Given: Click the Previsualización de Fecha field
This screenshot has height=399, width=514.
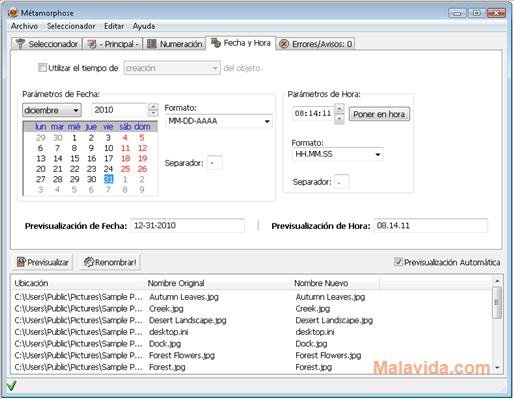Looking at the screenshot, I should [x=187, y=226].
